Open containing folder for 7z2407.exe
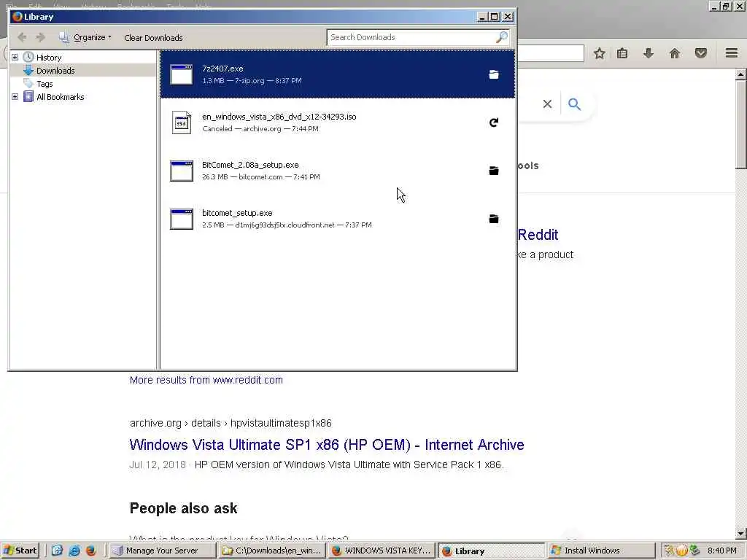Image resolution: width=747 pixels, height=560 pixels. [494, 75]
